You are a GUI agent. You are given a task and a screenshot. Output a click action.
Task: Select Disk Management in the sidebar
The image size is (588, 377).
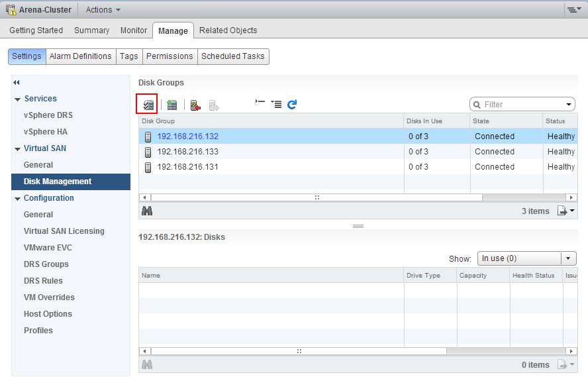point(71,182)
